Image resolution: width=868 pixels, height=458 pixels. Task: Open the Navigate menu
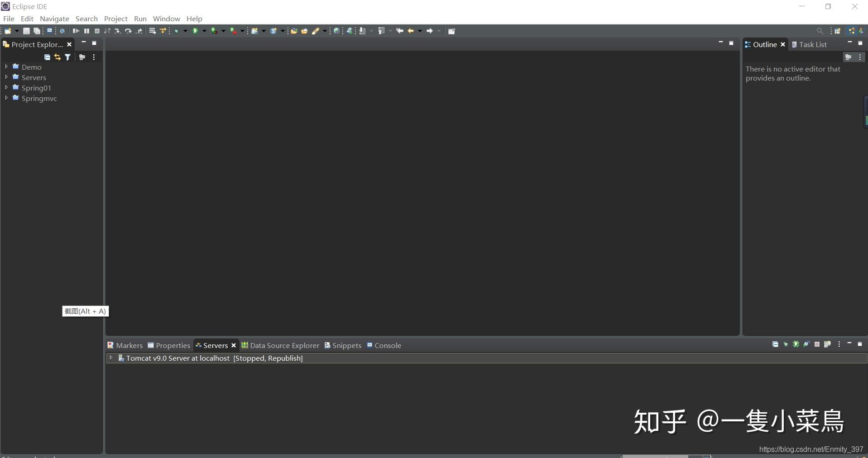54,19
